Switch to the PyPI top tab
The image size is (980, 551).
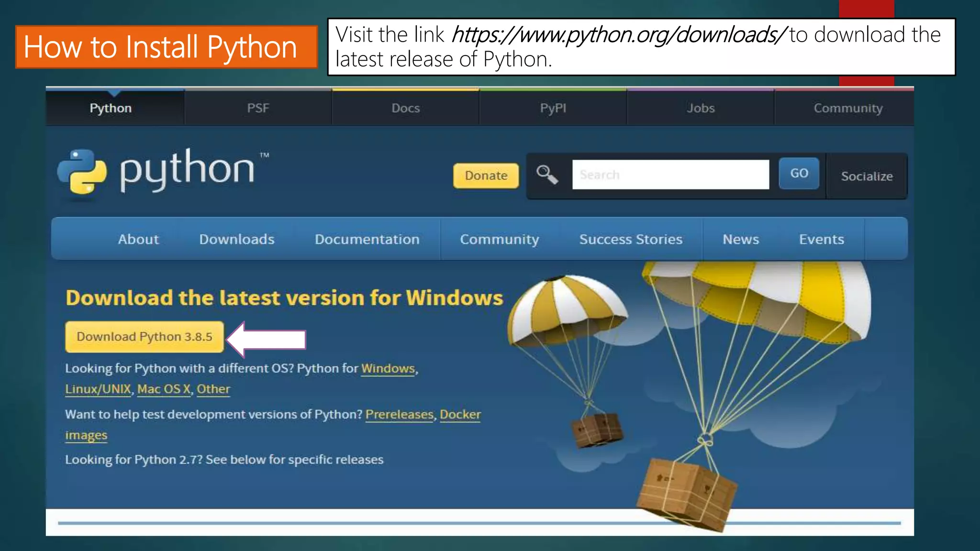coord(553,108)
